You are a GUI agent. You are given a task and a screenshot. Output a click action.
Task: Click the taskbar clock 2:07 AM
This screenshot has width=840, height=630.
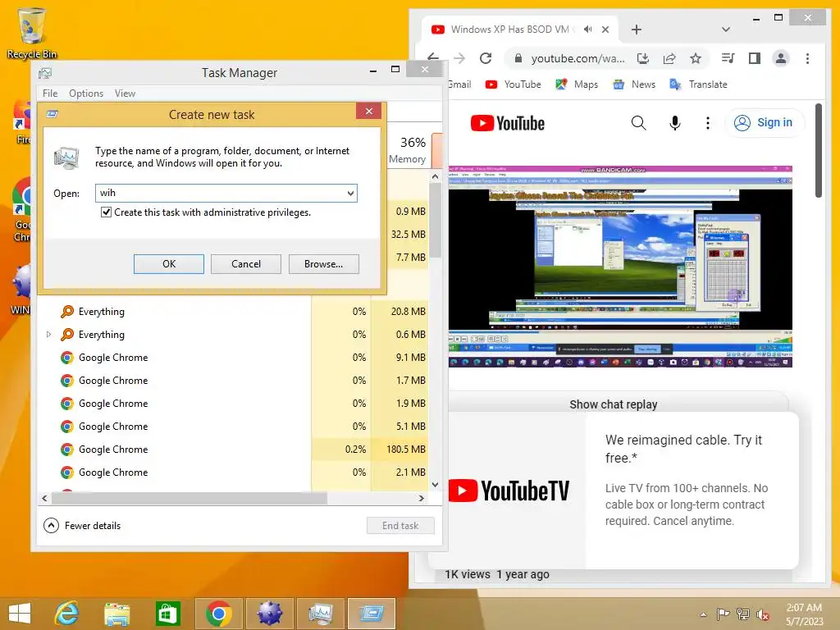click(x=804, y=608)
